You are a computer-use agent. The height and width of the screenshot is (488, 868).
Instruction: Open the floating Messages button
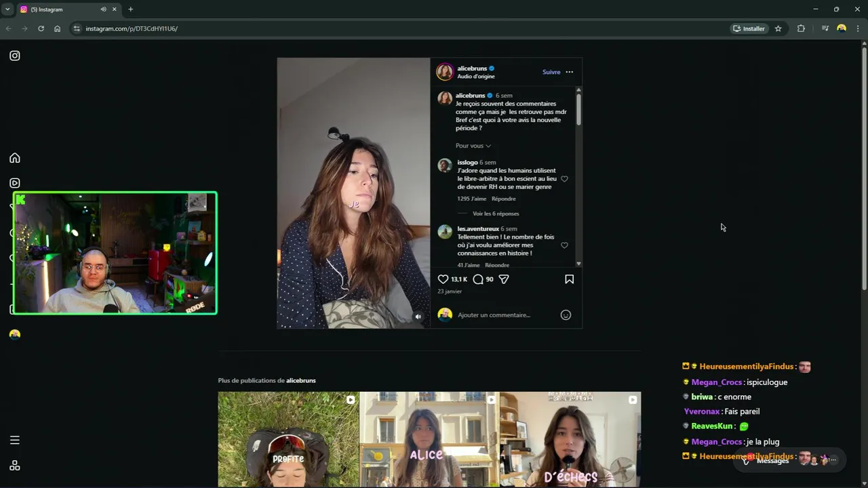click(790, 460)
